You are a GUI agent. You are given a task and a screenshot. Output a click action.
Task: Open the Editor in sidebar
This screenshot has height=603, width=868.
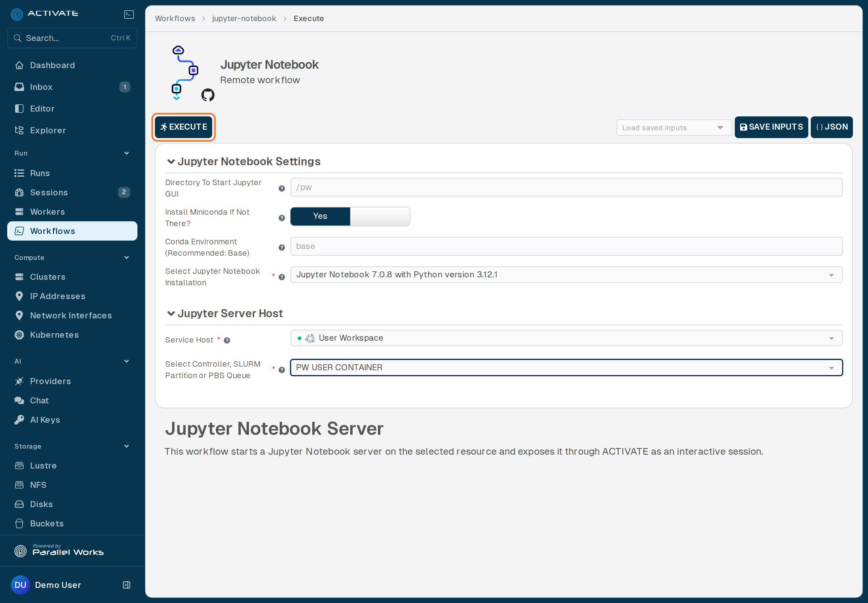[x=72, y=109]
